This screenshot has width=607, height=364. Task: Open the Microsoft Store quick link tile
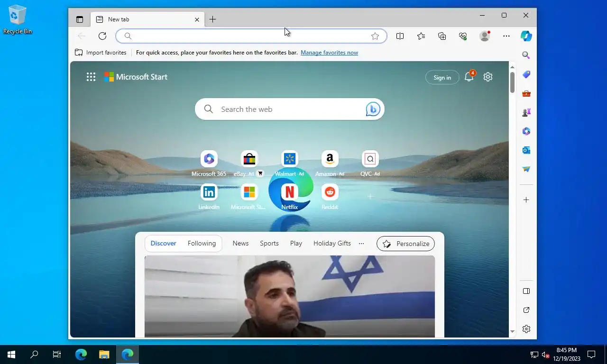(249, 197)
